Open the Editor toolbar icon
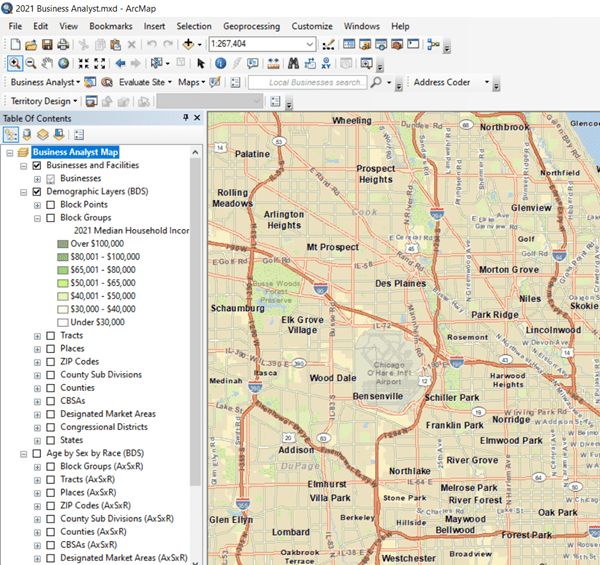Viewport: 600px width, 565px height. pos(328,44)
